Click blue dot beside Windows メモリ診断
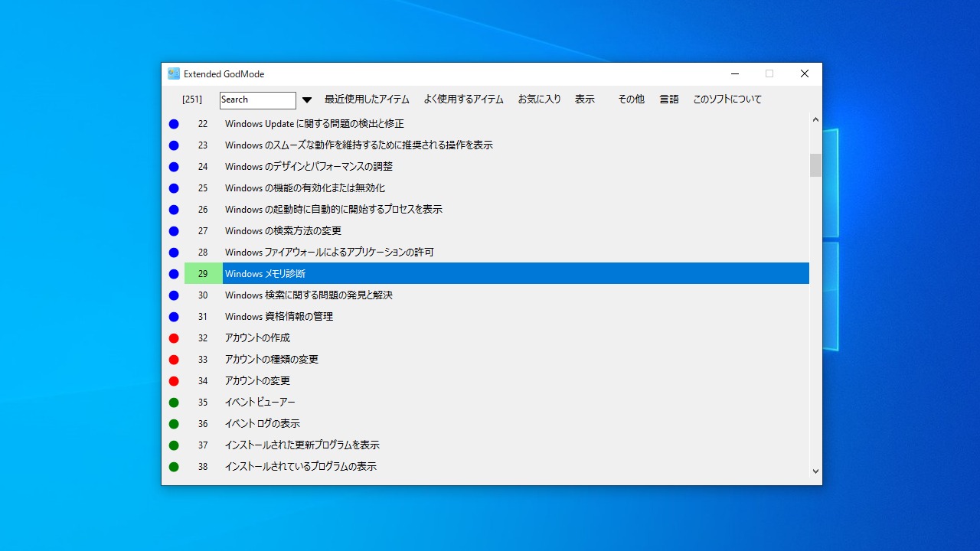 [x=174, y=274]
